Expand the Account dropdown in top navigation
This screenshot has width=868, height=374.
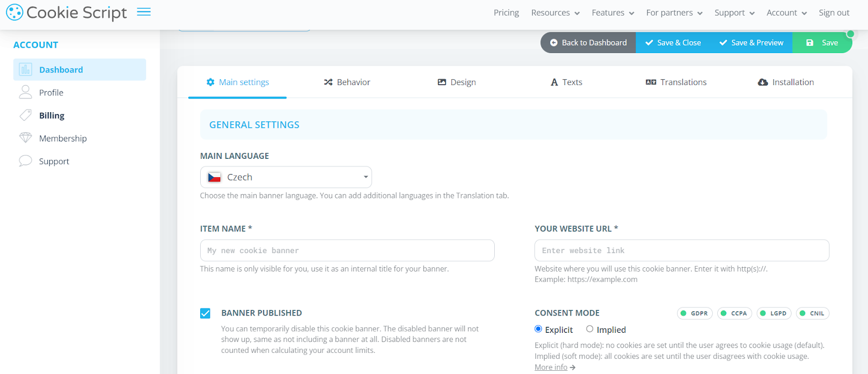[787, 12]
